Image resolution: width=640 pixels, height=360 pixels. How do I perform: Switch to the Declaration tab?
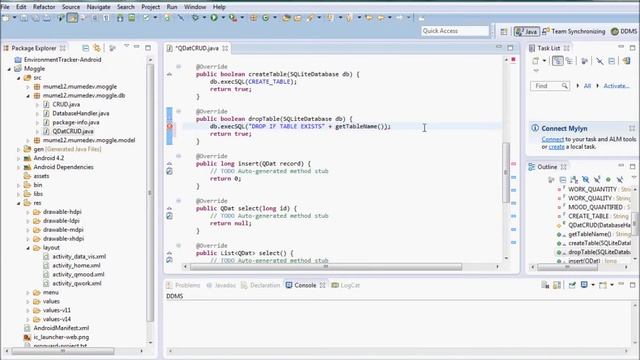261,285
